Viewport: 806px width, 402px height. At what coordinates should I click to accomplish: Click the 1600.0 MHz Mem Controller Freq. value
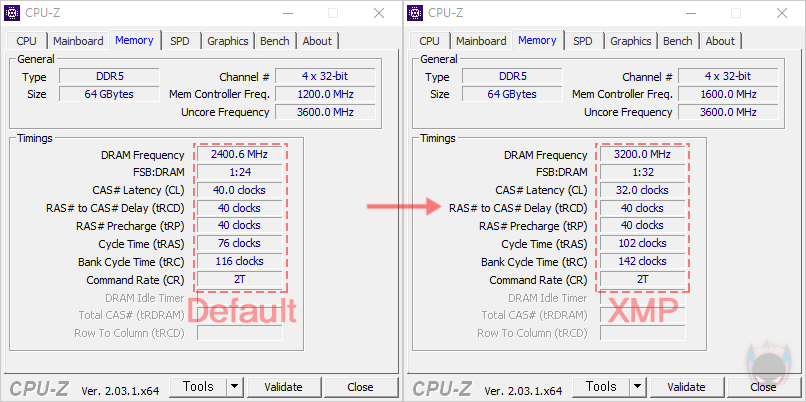click(728, 95)
